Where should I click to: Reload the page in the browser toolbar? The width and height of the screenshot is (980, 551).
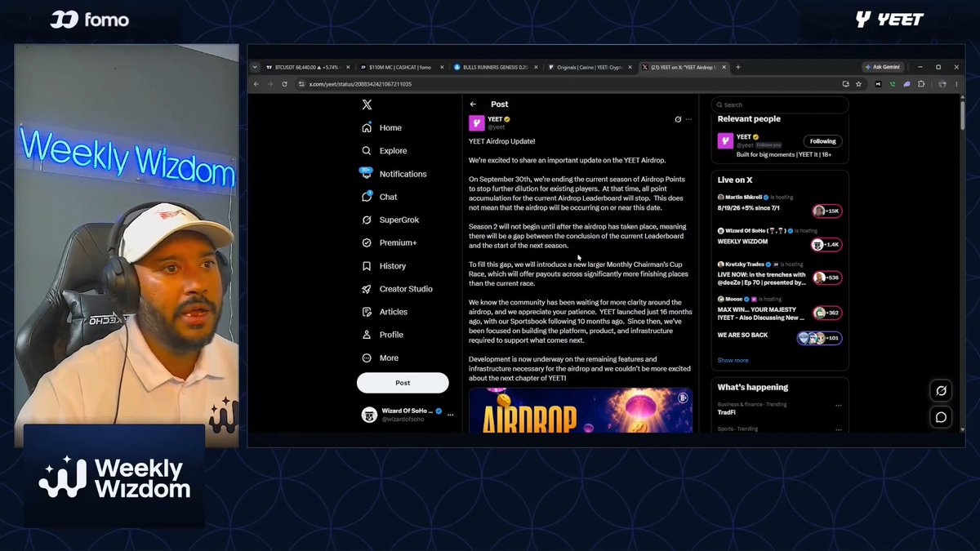284,84
